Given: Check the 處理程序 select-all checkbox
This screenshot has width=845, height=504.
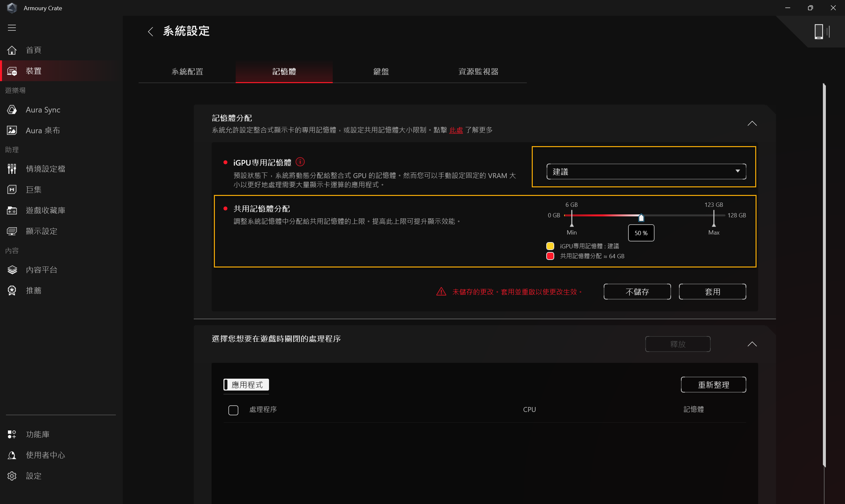Looking at the screenshot, I should click(x=233, y=410).
